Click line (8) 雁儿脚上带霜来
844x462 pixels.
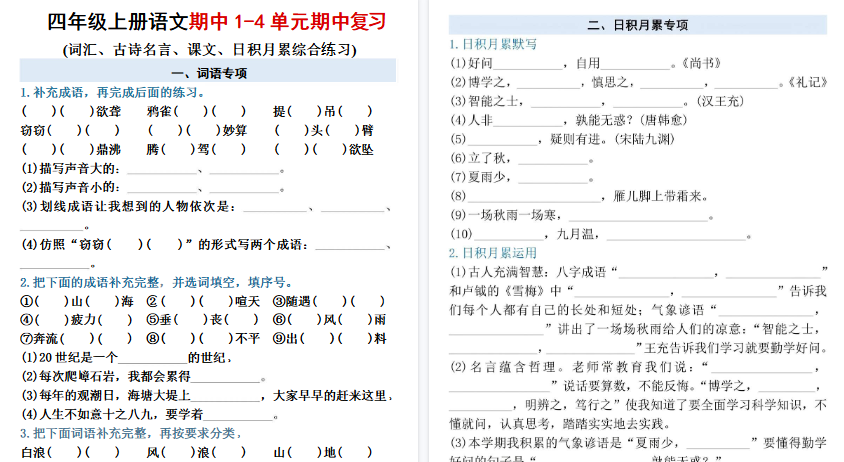pos(579,196)
